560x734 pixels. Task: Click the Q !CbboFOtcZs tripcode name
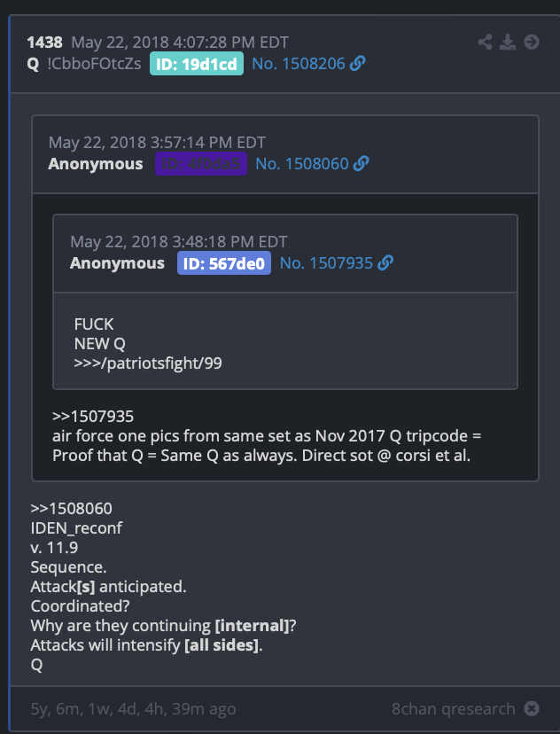pyautogui.click(x=84, y=64)
